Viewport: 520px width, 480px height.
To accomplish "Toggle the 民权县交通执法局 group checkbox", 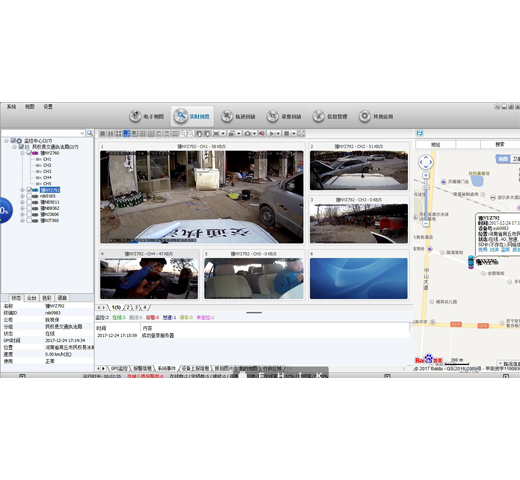I will 21,147.
